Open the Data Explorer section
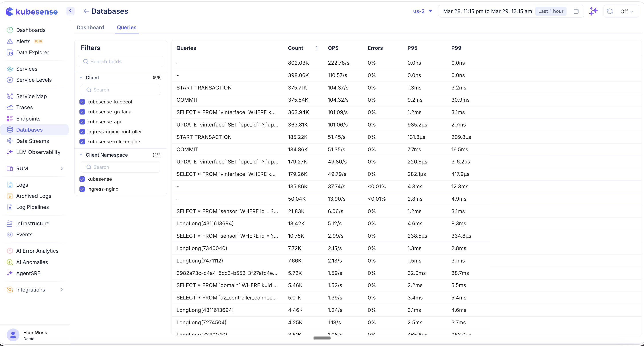This screenshot has width=644, height=346. tap(33, 52)
